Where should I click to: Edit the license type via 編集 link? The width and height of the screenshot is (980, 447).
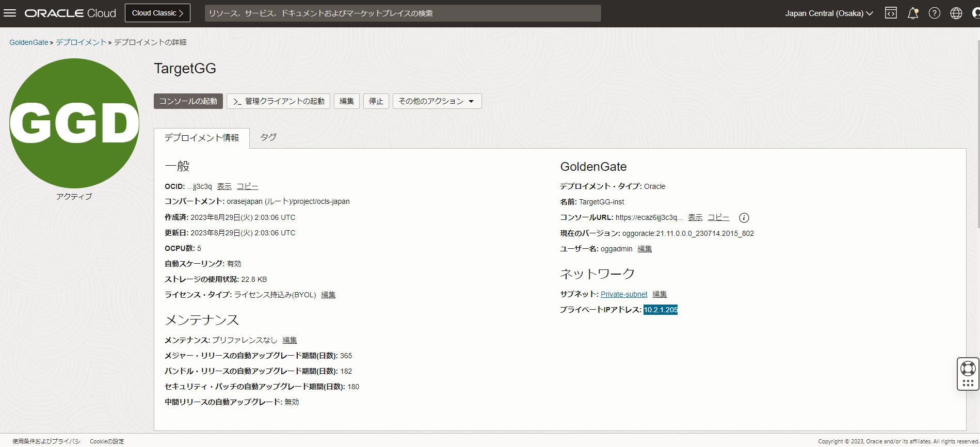click(x=328, y=295)
